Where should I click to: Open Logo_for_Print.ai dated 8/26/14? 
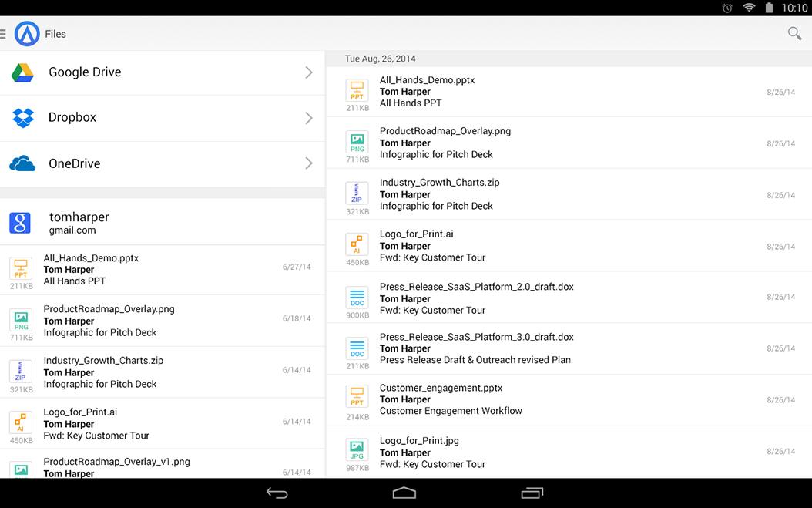click(x=569, y=245)
